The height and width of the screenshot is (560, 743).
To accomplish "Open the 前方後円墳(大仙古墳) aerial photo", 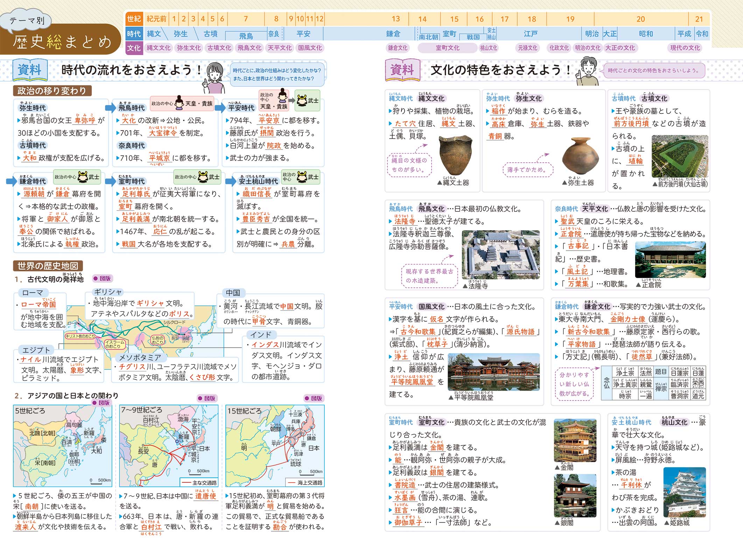I will (680, 157).
